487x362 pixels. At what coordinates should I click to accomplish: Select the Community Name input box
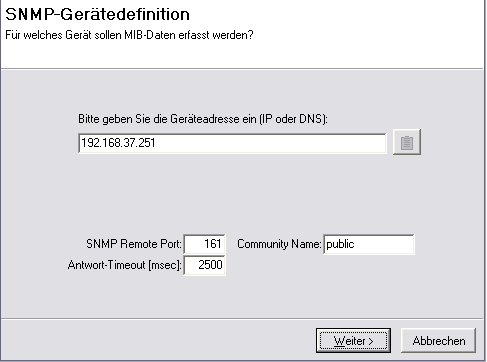pyautogui.click(x=369, y=244)
